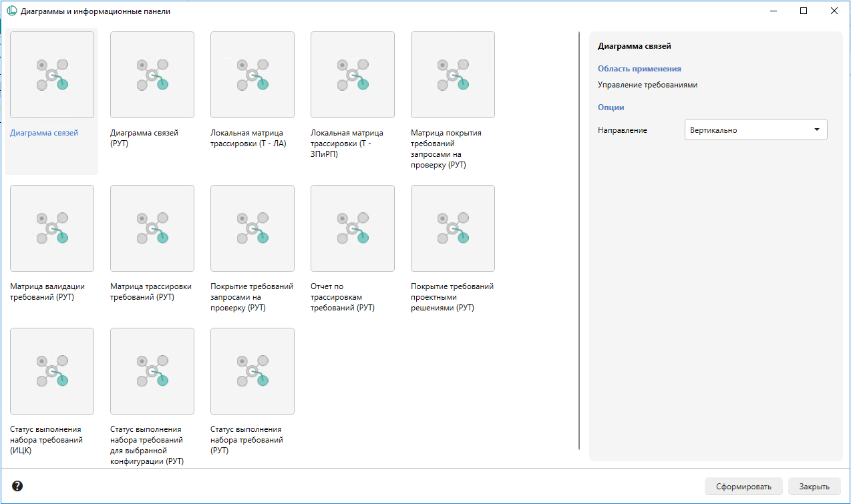
Task: Select last Статус выполнения набора требований (РУТ) icon
Action: [252, 371]
